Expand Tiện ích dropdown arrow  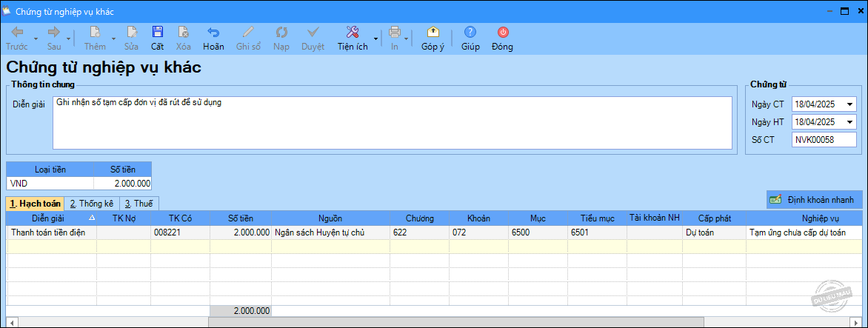(x=376, y=39)
